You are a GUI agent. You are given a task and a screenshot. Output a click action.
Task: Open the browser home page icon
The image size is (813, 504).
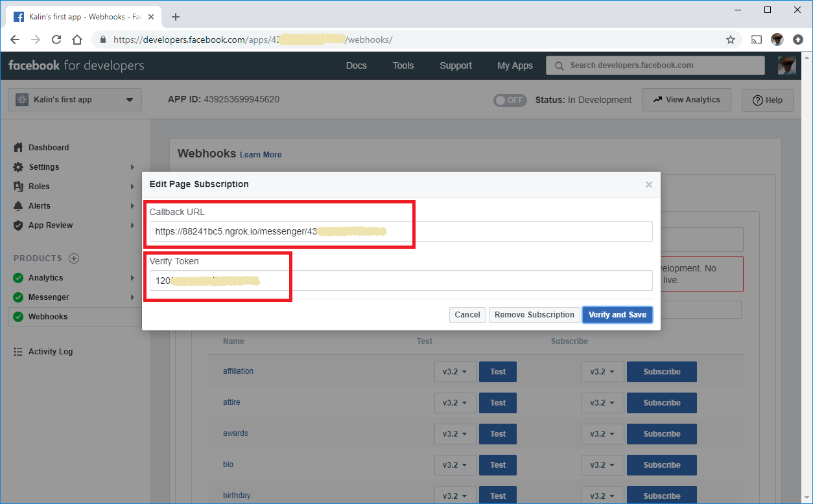(77, 40)
